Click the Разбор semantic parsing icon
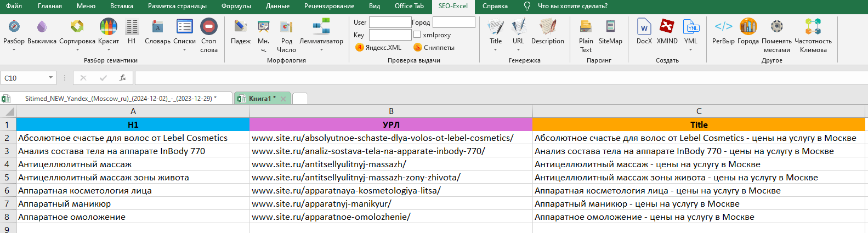 pos(14,27)
